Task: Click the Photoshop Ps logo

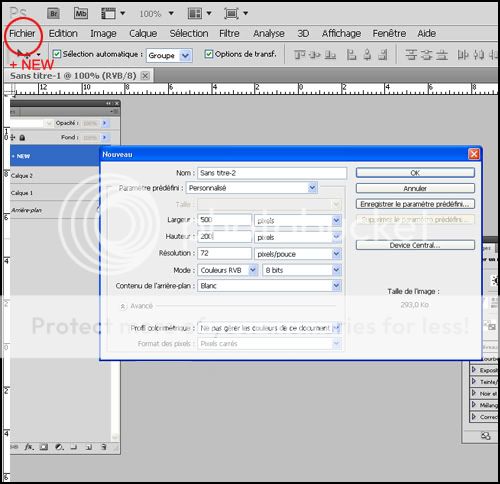Action: [x=18, y=13]
